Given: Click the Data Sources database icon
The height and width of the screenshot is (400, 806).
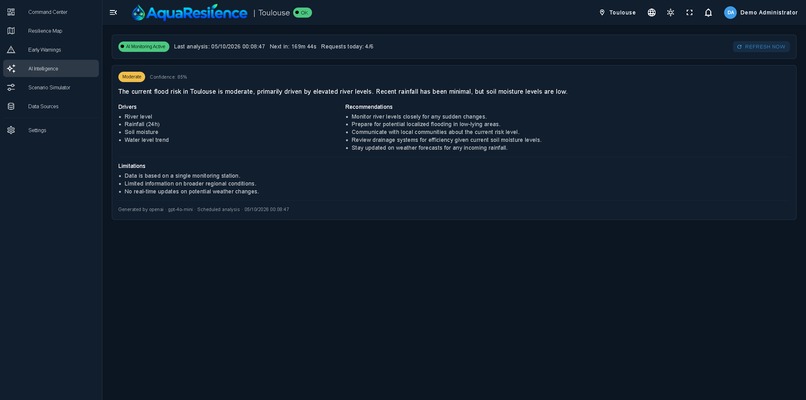Looking at the screenshot, I should [x=11, y=106].
